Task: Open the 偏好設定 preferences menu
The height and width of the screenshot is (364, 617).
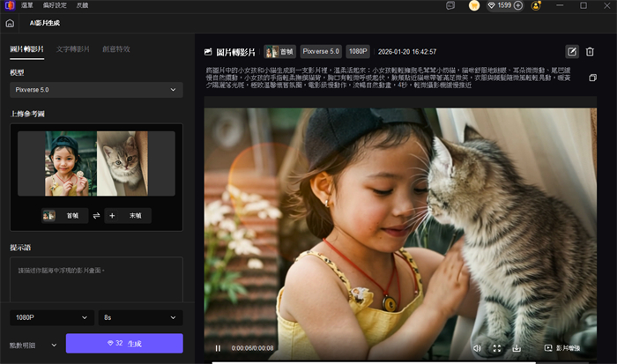Action: click(x=55, y=5)
